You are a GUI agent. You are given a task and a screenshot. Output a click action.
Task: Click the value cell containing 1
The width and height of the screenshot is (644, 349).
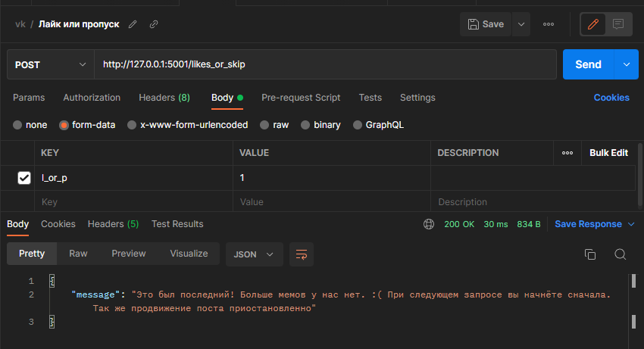pos(331,178)
